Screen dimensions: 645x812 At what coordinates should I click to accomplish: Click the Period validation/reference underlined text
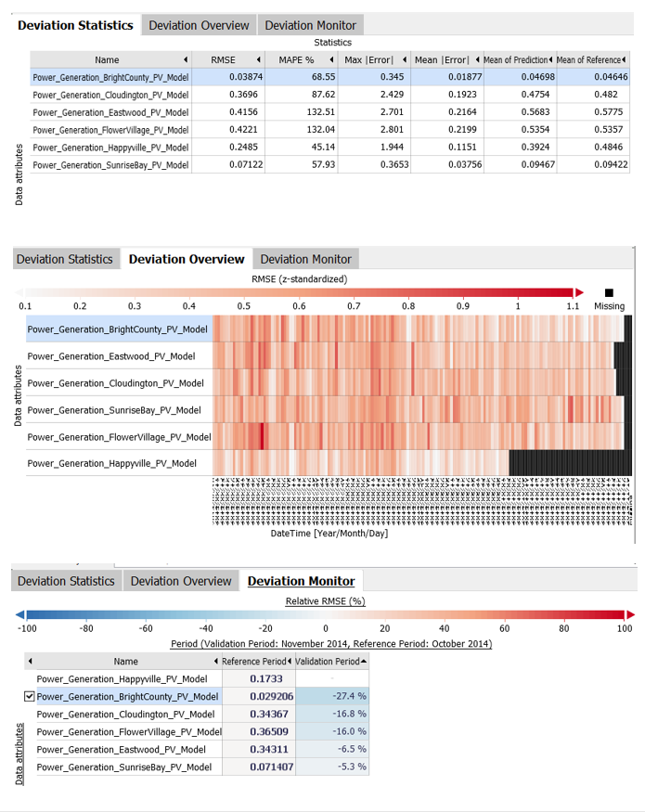tap(331, 644)
